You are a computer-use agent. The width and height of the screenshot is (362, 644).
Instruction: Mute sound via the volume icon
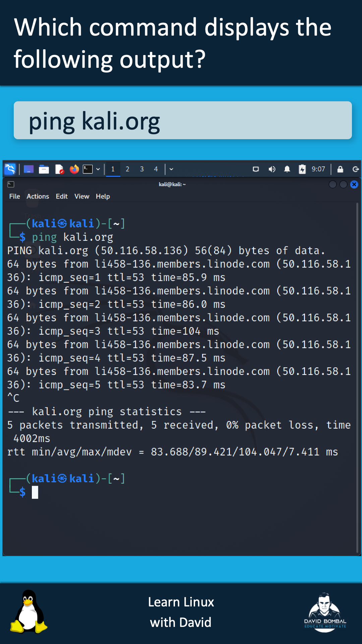[272, 169]
